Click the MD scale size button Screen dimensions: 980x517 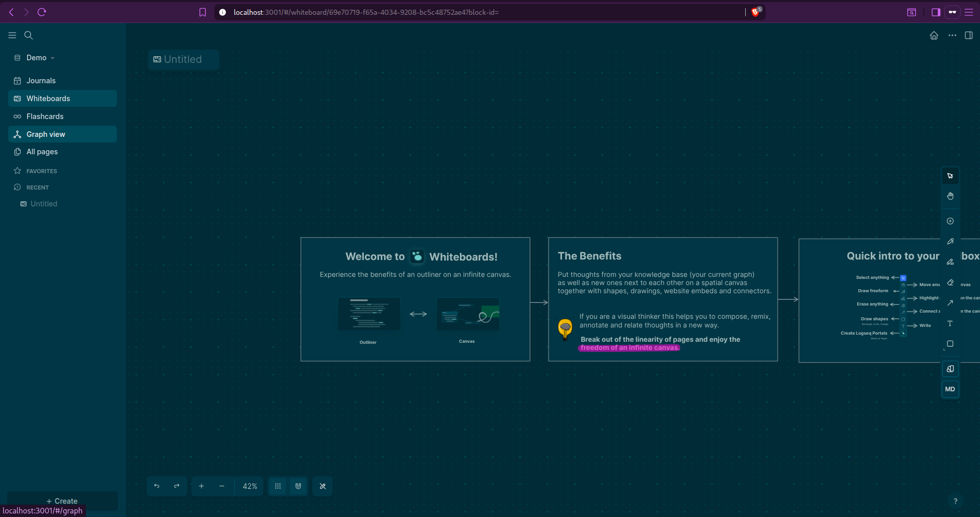click(x=950, y=389)
